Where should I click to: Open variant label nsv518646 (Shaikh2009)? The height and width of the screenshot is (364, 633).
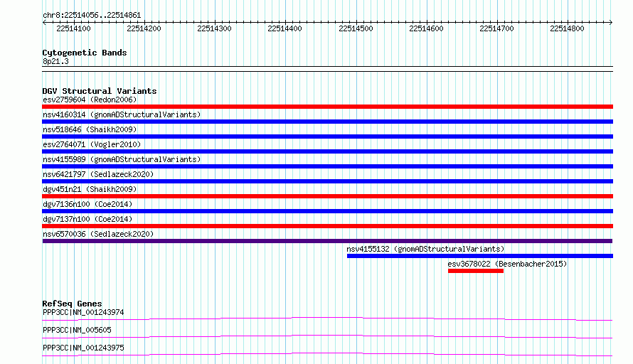click(90, 129)
